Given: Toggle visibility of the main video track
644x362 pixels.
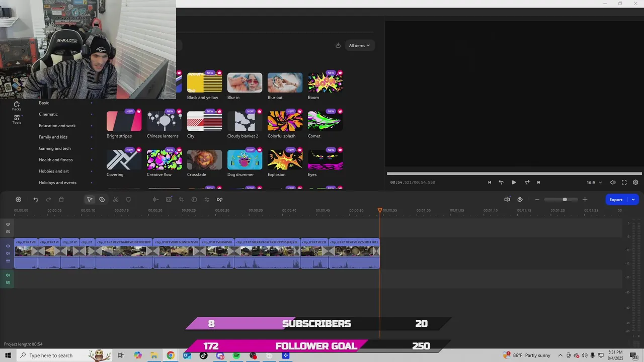Looking at the screenshot, I should point(8,246).
